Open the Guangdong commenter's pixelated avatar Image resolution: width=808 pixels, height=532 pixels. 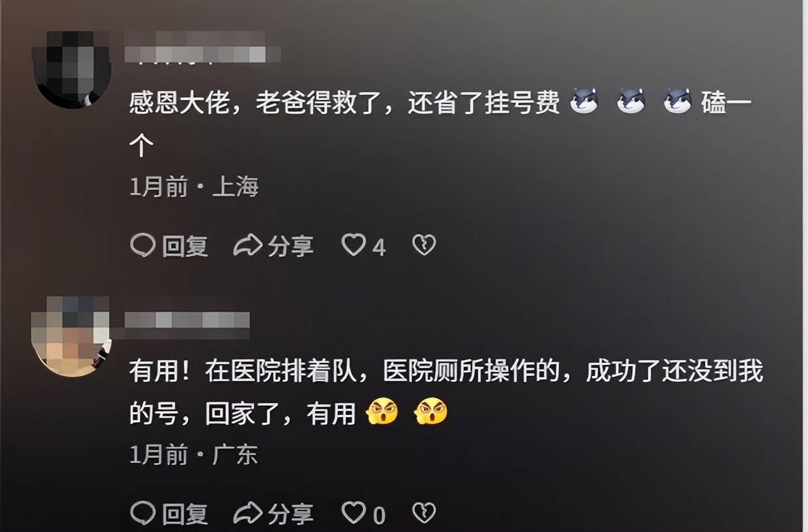pos(72,336)
